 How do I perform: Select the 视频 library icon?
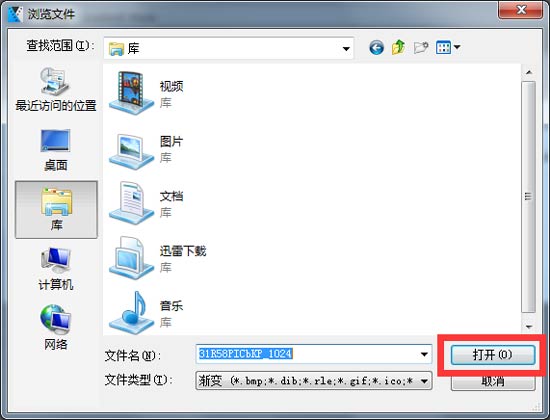coord(131,93)
